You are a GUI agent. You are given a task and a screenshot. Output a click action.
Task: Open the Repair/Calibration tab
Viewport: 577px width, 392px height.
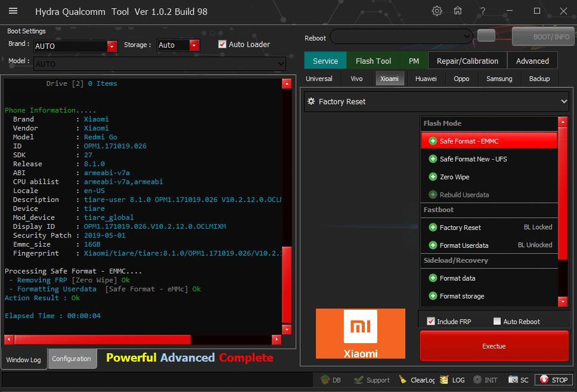coord(467,61)
